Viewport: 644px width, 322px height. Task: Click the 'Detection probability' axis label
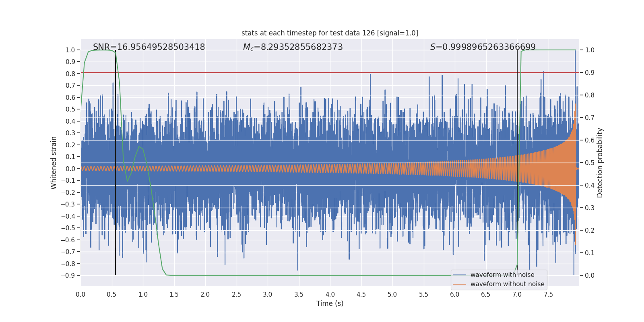pos(600,163)
